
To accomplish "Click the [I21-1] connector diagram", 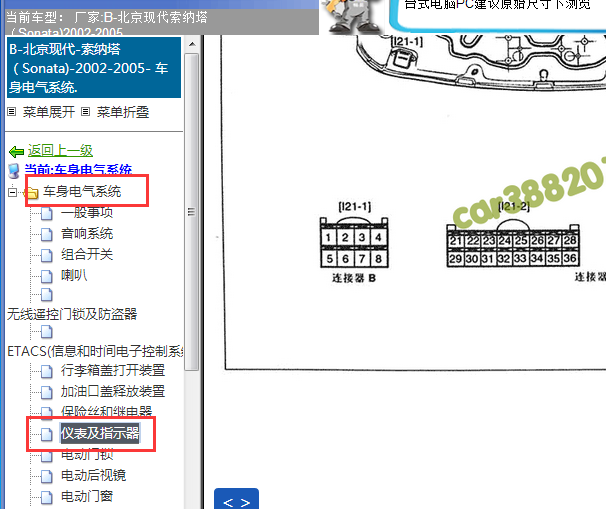I will click(354, 242).
